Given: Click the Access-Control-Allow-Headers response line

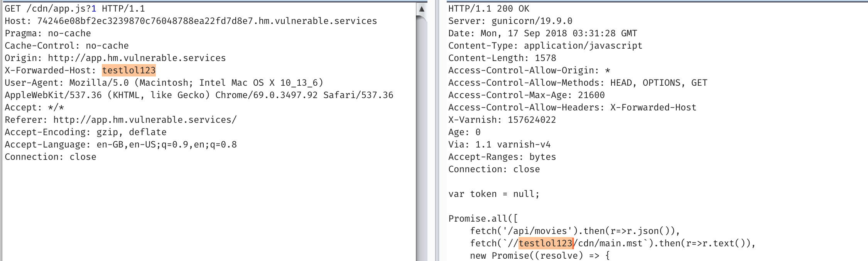Looking at the screenshot, I should (572, 107).
